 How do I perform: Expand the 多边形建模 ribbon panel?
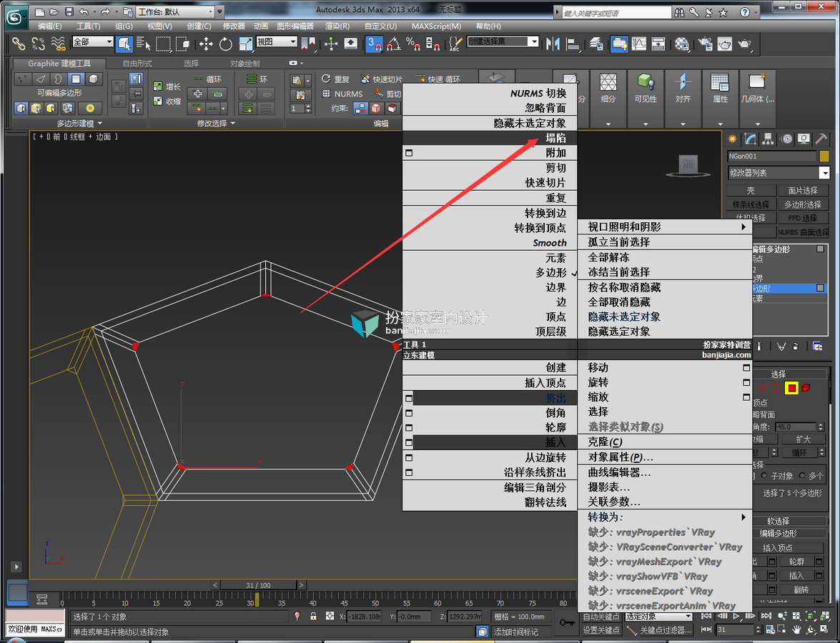pos(80,124)
